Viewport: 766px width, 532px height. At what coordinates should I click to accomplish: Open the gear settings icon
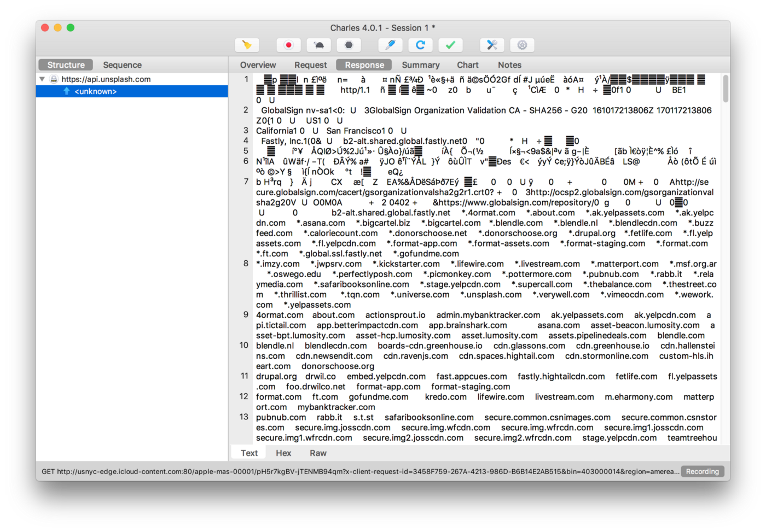pos(522,45)
